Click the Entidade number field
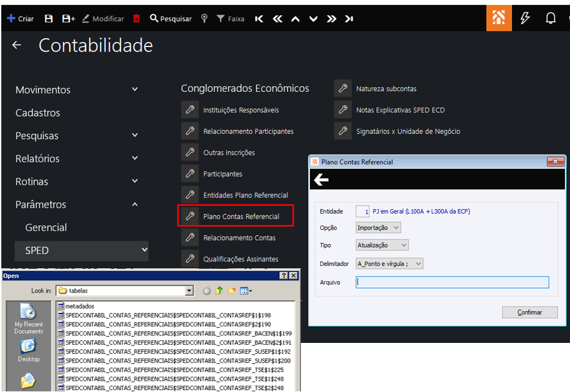Screen dimensions: 570x392 click(362, 212)
